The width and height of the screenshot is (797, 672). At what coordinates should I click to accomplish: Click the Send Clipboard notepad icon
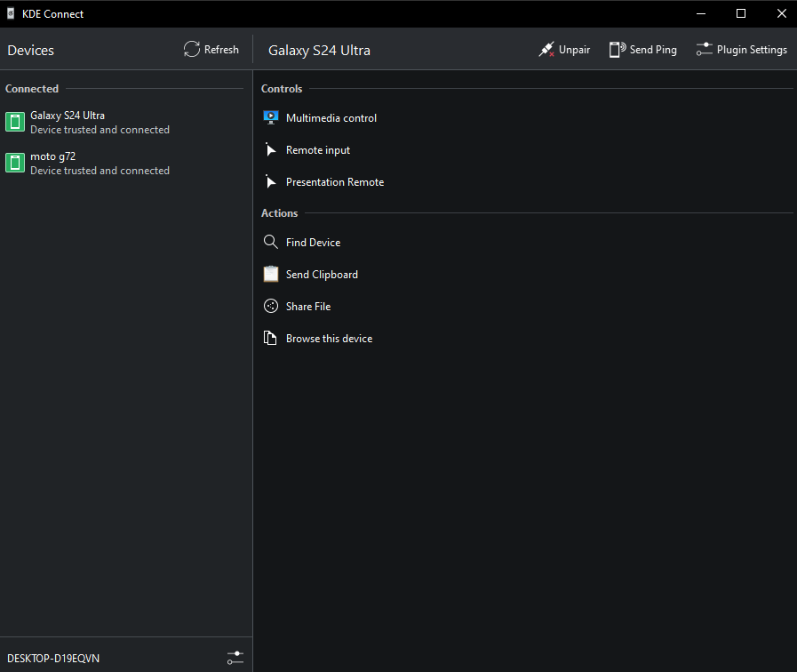coord(271,274)
